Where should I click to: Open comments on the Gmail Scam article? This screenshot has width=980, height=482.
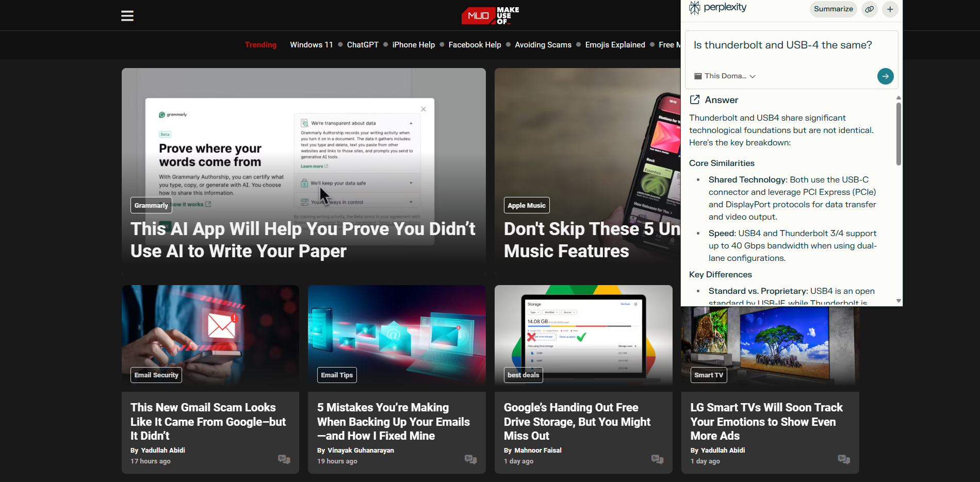pyautogui.click(x=284, y=459)
